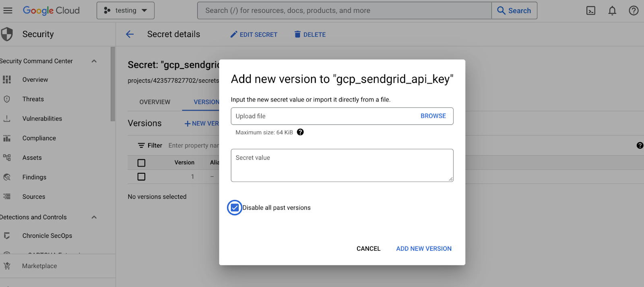Collapse the Security Command Center section
This screenshot has width=644, height=287.
click(94, 61)
